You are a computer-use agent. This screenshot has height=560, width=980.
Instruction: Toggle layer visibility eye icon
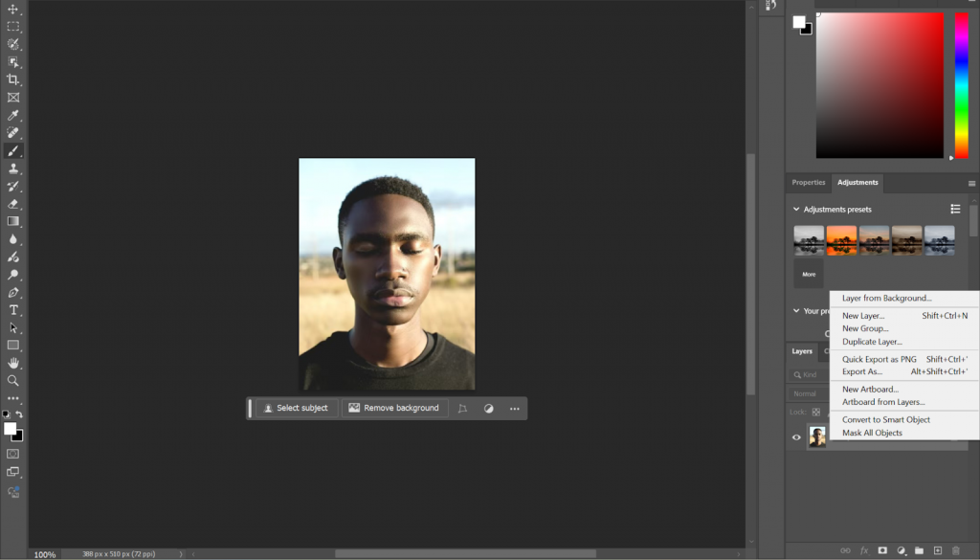click(x=796, y=437)
